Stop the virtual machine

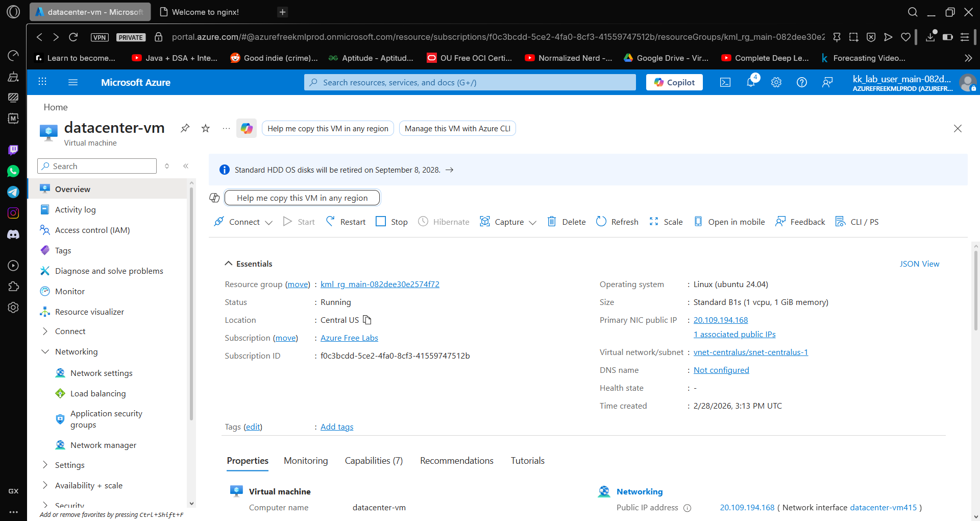(391, 222)
